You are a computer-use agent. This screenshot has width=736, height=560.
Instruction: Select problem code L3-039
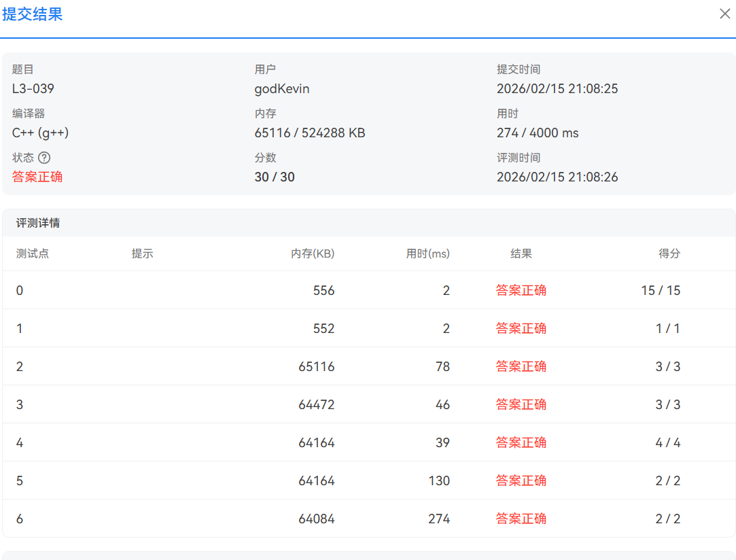click(33, 89)
